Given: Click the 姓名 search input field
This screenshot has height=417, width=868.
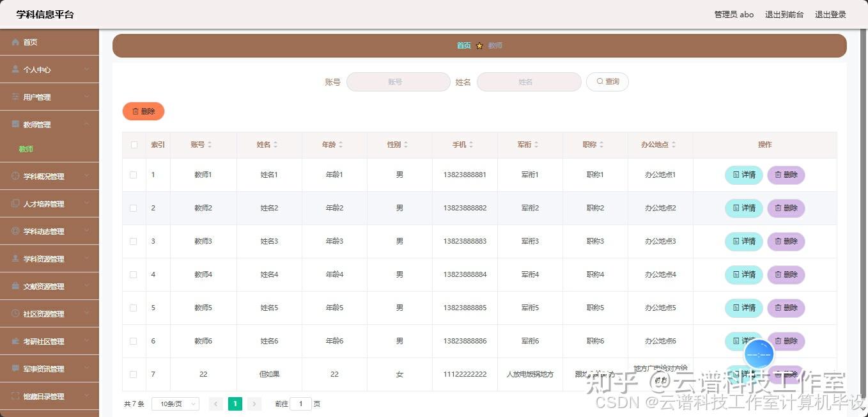Looking at the screenshot, I should [x=529, y=82].
